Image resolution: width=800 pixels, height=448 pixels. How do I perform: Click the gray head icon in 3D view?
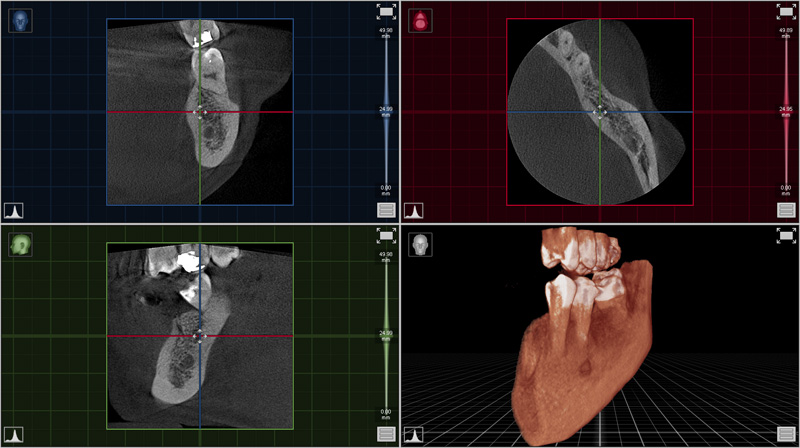pyautogui.click(x=419, y=243)
